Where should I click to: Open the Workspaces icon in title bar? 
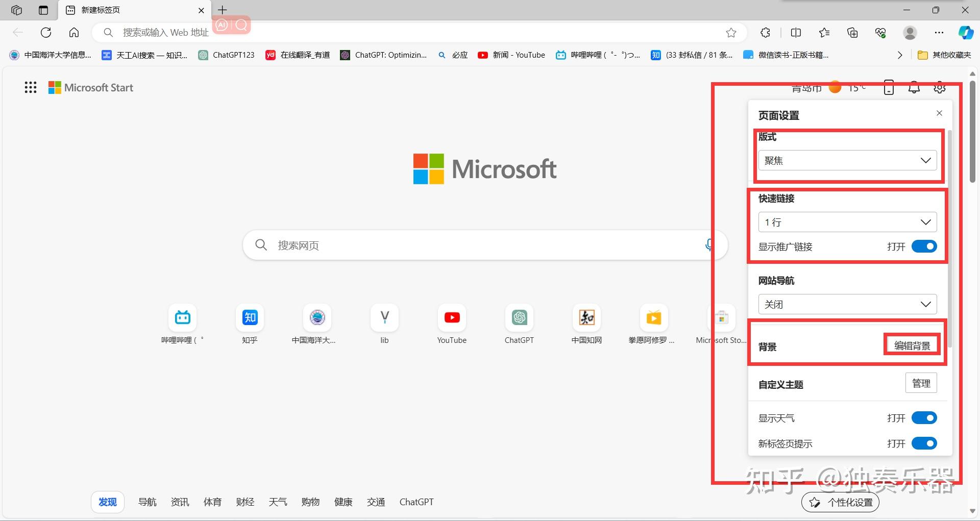pos(17,10)
